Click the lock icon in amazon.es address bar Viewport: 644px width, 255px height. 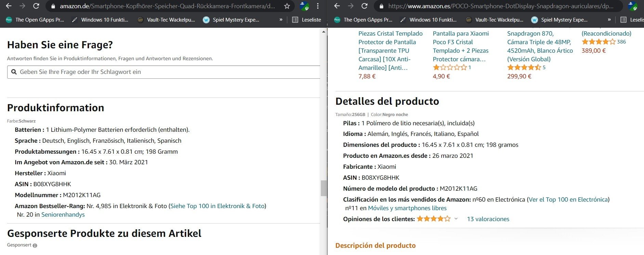point(381,6)
